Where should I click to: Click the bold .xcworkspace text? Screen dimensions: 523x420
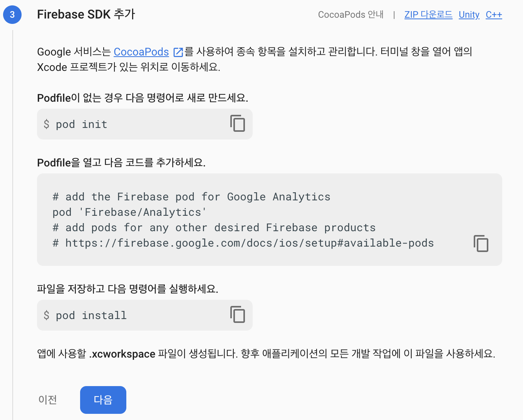(122, 354)
